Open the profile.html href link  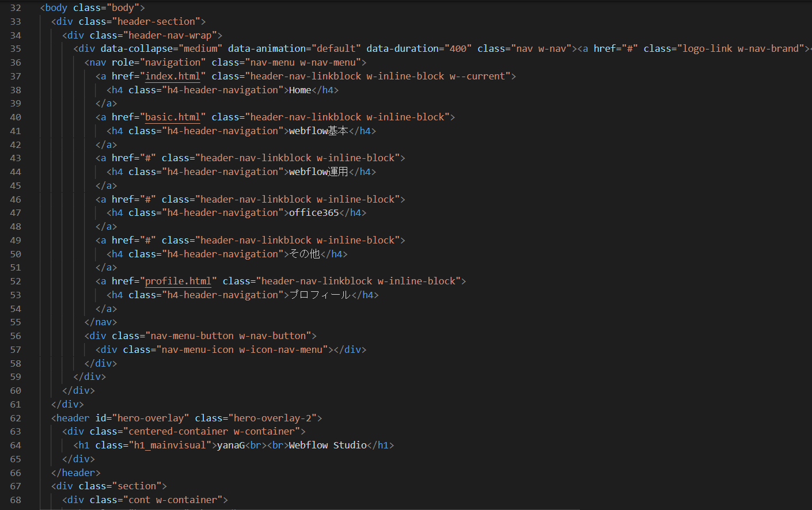[178, 281]
